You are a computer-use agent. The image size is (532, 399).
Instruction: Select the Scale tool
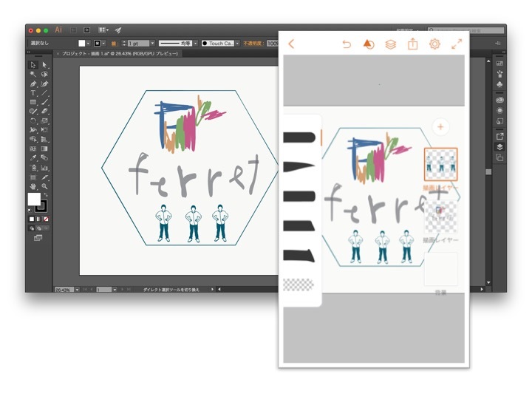[x=44, y=120]
